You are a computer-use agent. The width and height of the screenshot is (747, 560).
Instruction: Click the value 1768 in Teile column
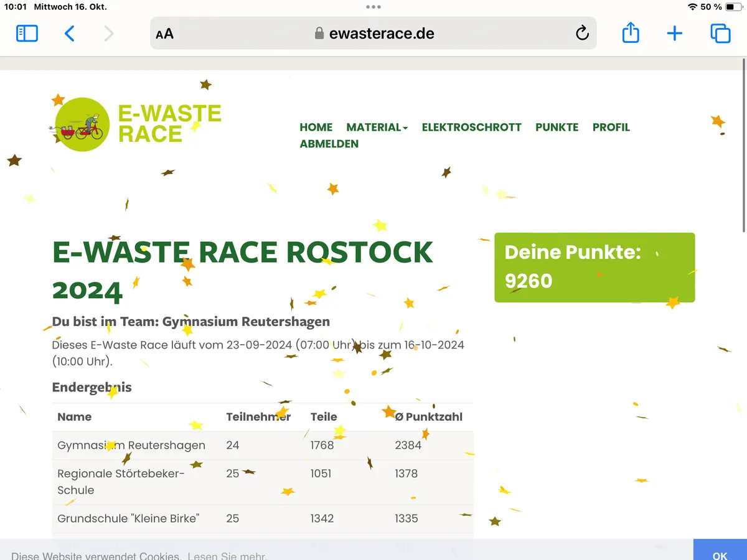322,445
